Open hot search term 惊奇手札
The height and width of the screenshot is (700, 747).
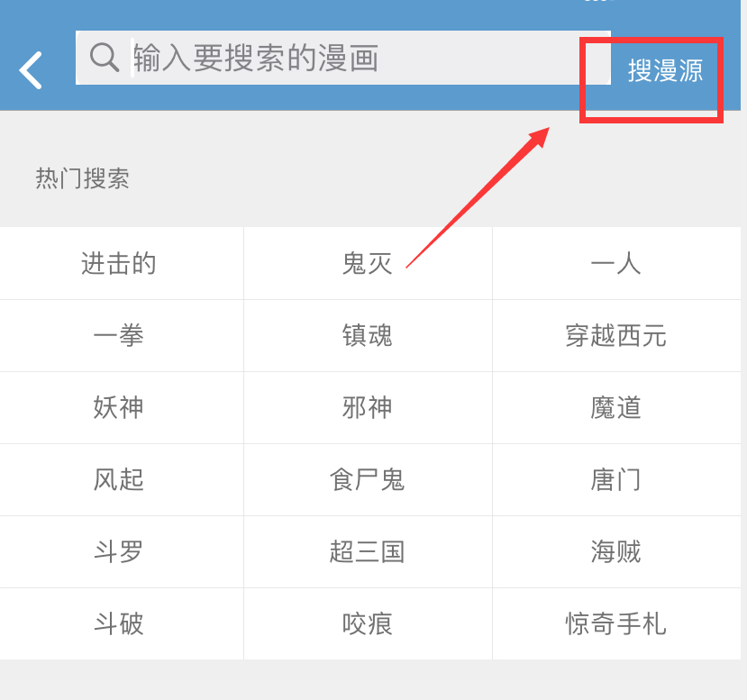point(616,623)
